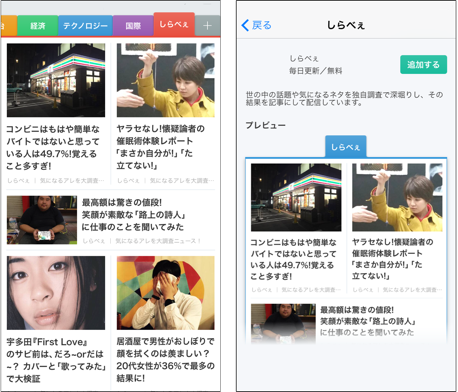Tap the orange tab at the left edge

[9, 26]
